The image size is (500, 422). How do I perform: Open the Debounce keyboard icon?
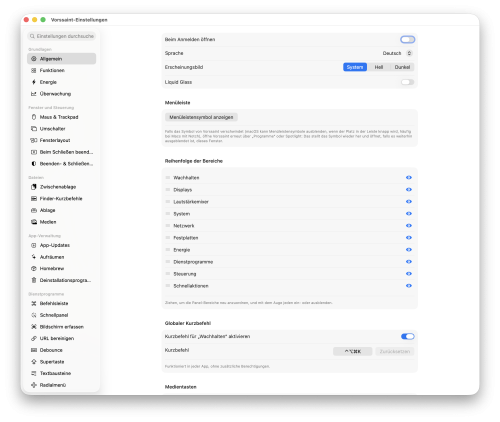pos(34,350)
